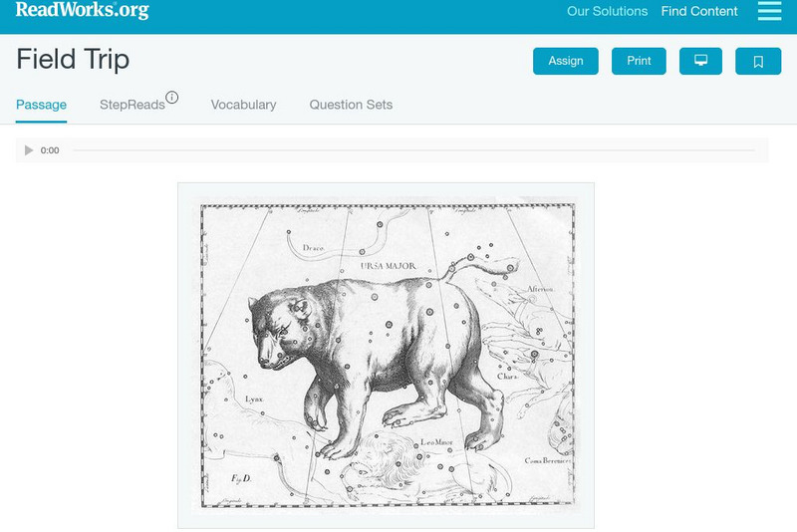Play the passage audio
This screenshot has height=532, width=797.
point(29,150)
